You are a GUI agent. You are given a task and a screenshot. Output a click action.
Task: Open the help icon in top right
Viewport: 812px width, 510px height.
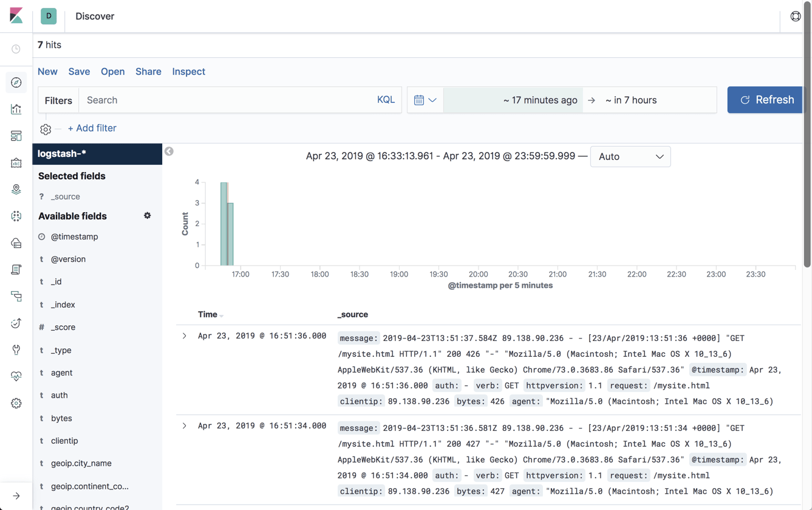[x=796, y=16]
